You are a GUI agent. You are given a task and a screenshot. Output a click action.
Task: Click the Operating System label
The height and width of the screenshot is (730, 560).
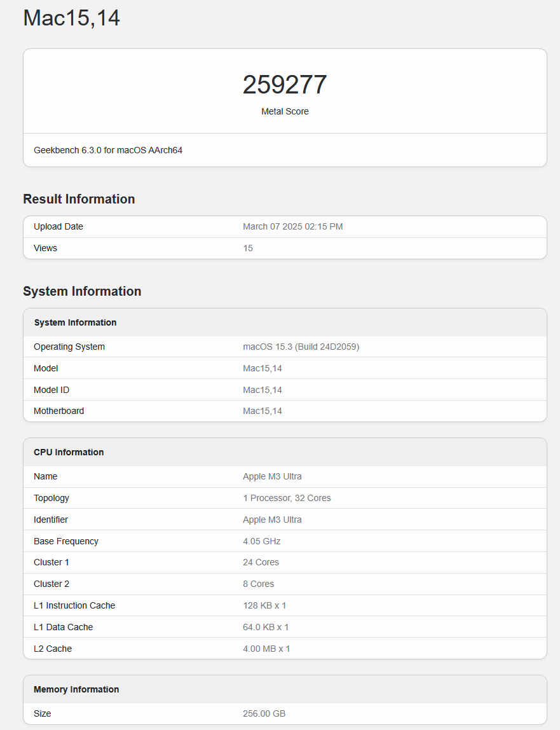(69, 347)
